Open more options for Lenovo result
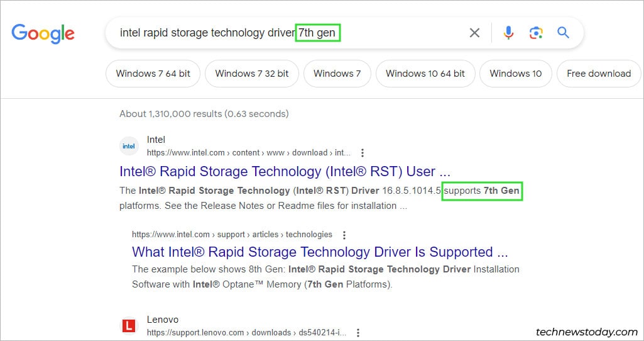 [x=358, y=332]
